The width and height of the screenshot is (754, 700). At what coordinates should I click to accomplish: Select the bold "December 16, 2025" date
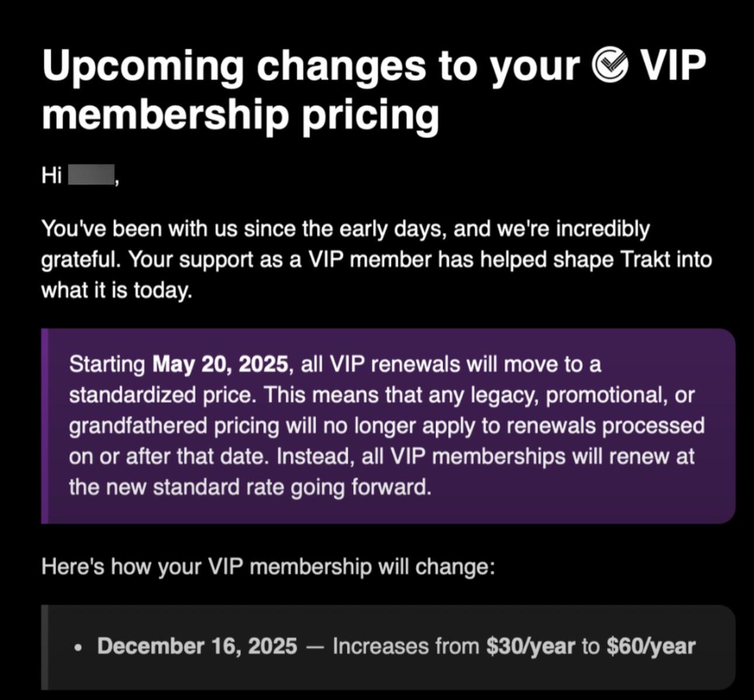(x=197, y=646)
